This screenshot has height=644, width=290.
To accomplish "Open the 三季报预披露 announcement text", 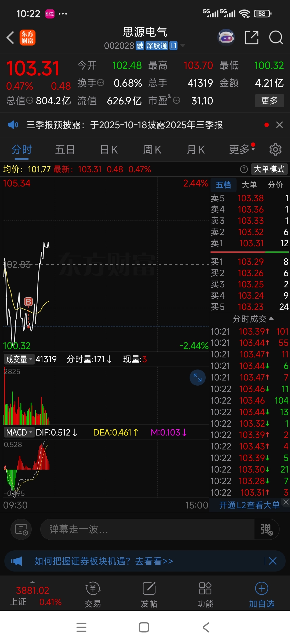I will (124, 125).
